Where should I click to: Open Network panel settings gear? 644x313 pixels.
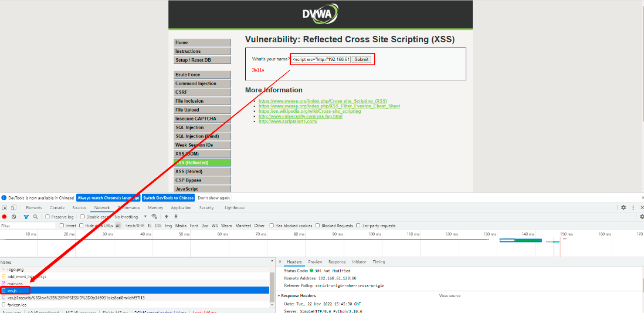(x=642, y=217)
